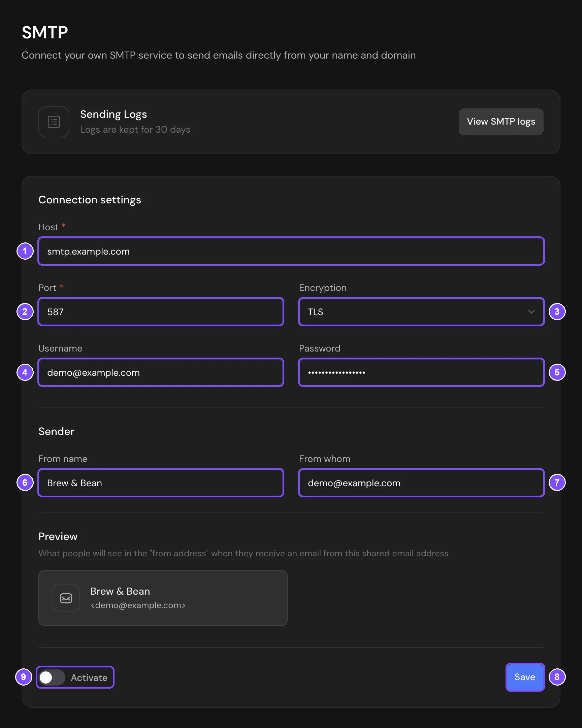The width and height of the screenshot is (582, 728).
Task: Click the Encryption dropdown chevron arrow
Action: (x=531, y=312)
